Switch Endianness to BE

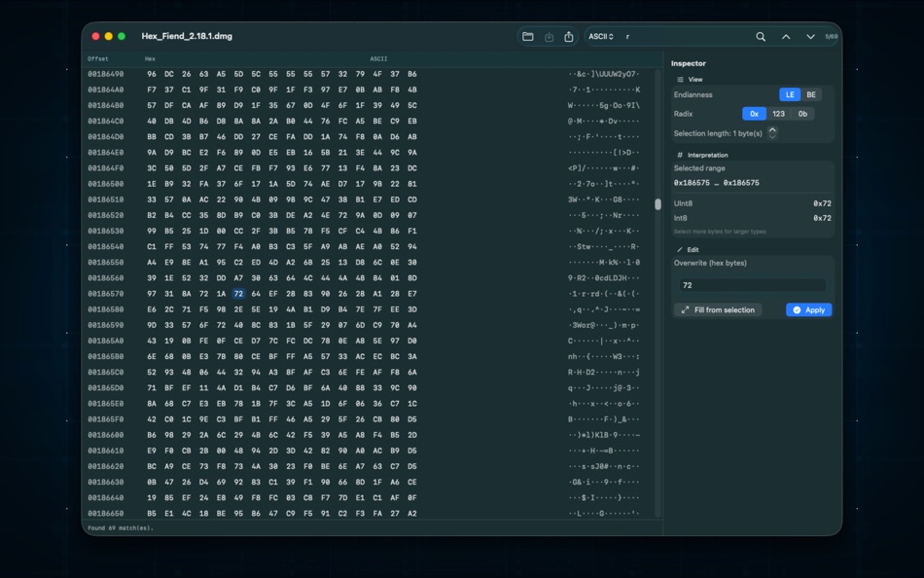pos(810,94)
